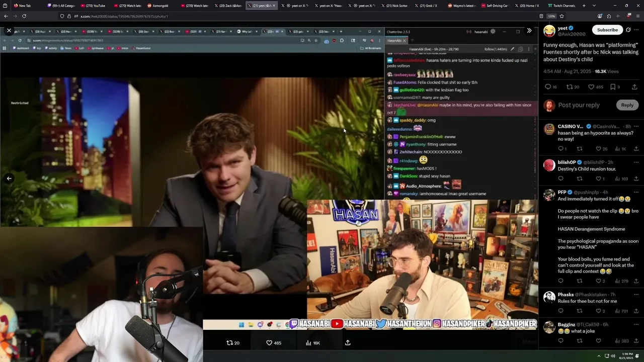This screenshot has width=644, height=362.
Task: Share CASINO reply with share icon
Action: 636,149
